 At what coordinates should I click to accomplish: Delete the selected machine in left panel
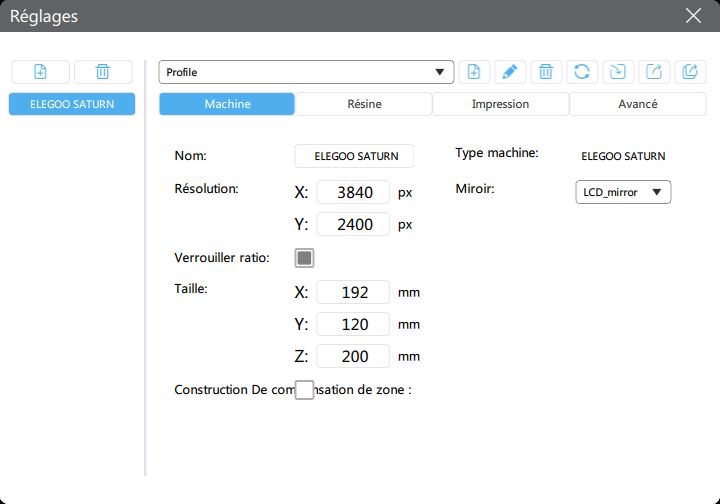tap(103, 72)
